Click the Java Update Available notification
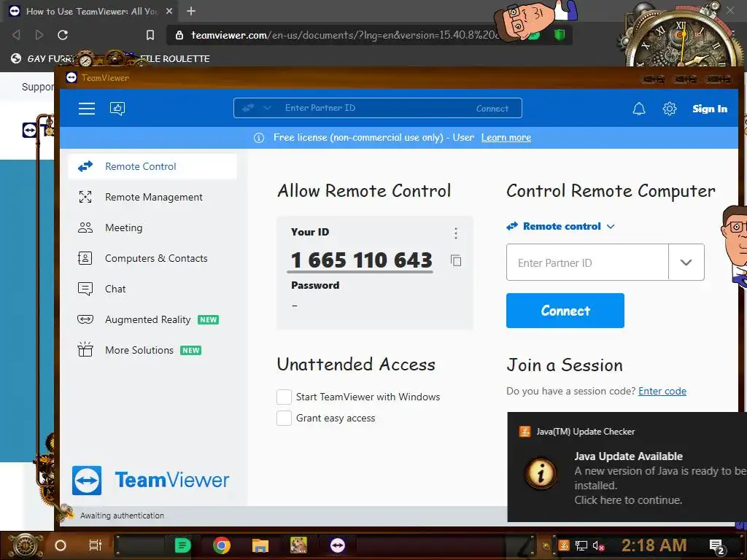The image size is (747, 560). (x=627, y=467)
